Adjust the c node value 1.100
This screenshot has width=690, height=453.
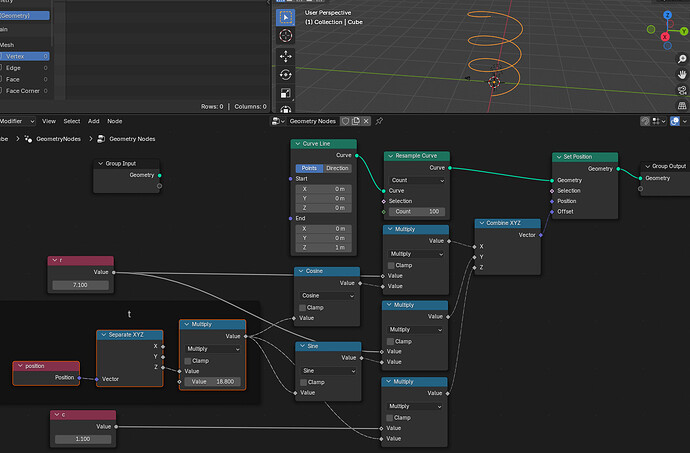point(83,439)
